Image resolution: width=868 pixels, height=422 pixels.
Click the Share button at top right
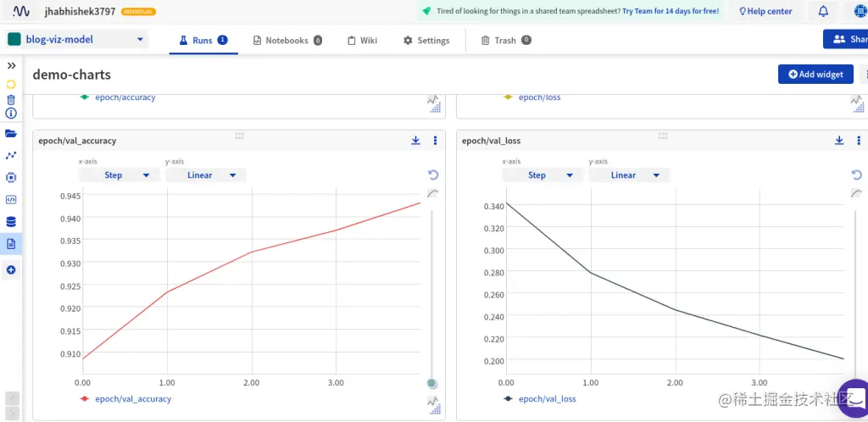click(847, 39)
